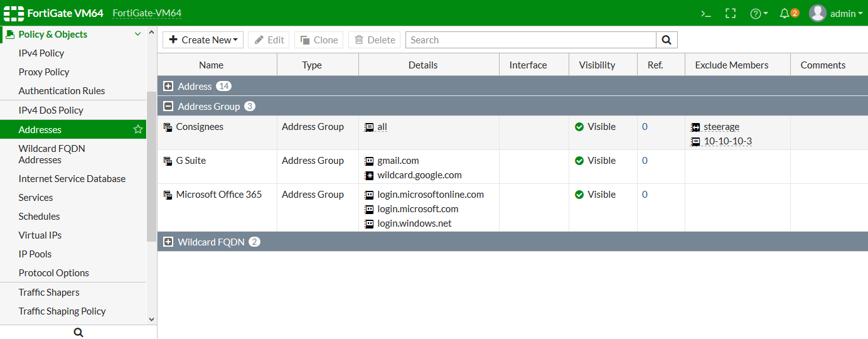Click the Ref. count for G Suite

[645, 161]
